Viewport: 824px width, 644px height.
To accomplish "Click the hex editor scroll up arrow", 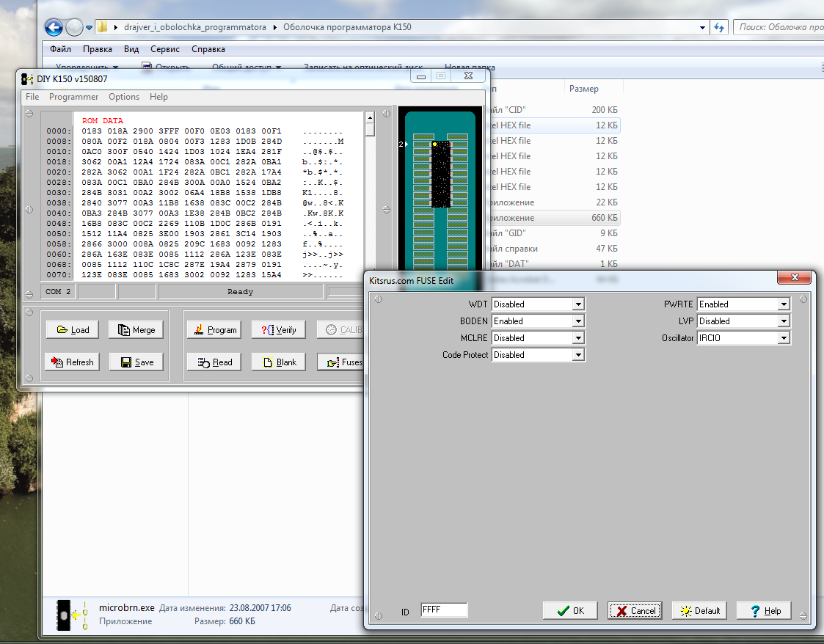I will click(370, 117).
